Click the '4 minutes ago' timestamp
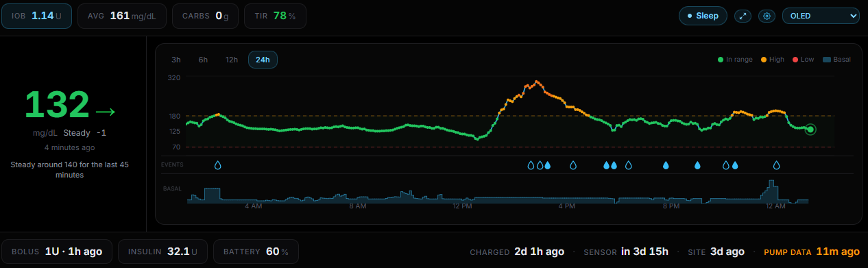Screen dimensions: 868x268 tap(70, 147)
